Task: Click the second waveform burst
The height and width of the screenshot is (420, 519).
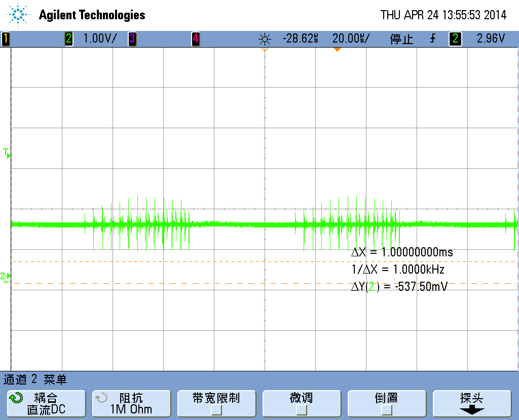Action: pos(348,224)
